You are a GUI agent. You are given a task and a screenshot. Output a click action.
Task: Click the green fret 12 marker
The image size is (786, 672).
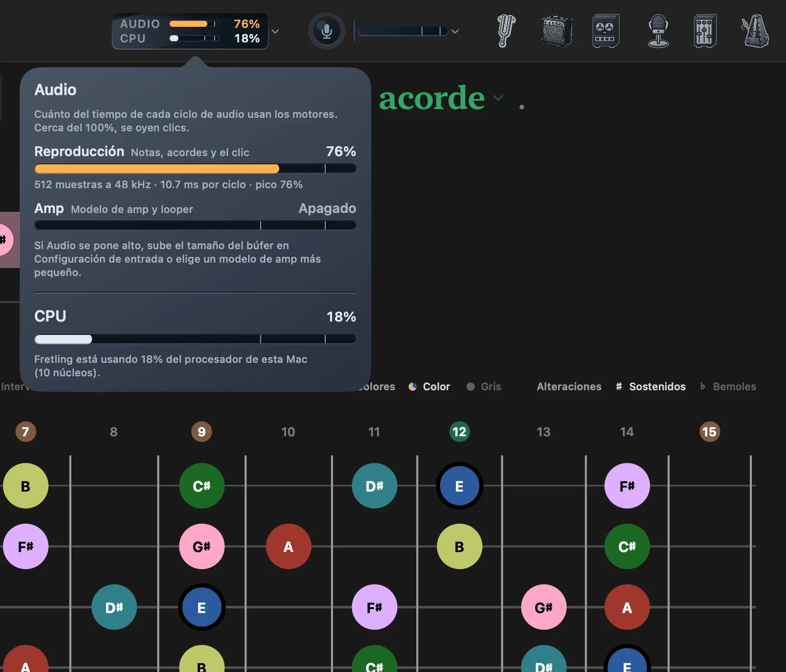(459, 432)
